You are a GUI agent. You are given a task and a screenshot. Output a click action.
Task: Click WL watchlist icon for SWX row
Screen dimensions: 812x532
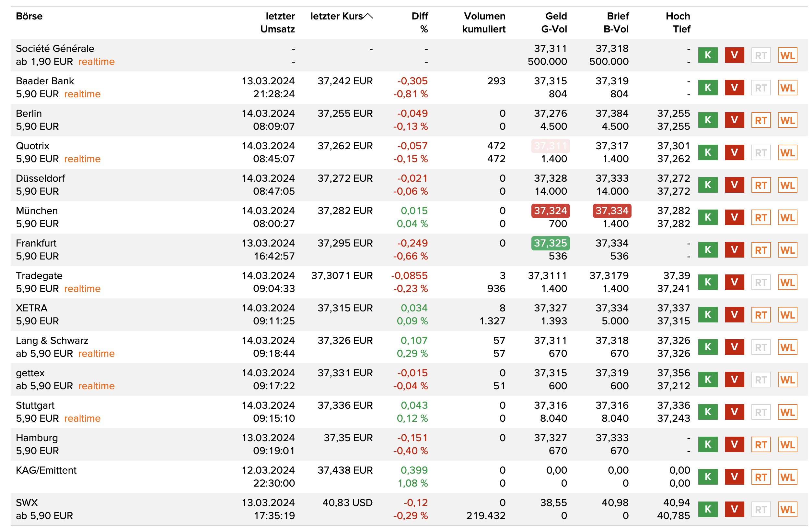click(x=787, y=510)
